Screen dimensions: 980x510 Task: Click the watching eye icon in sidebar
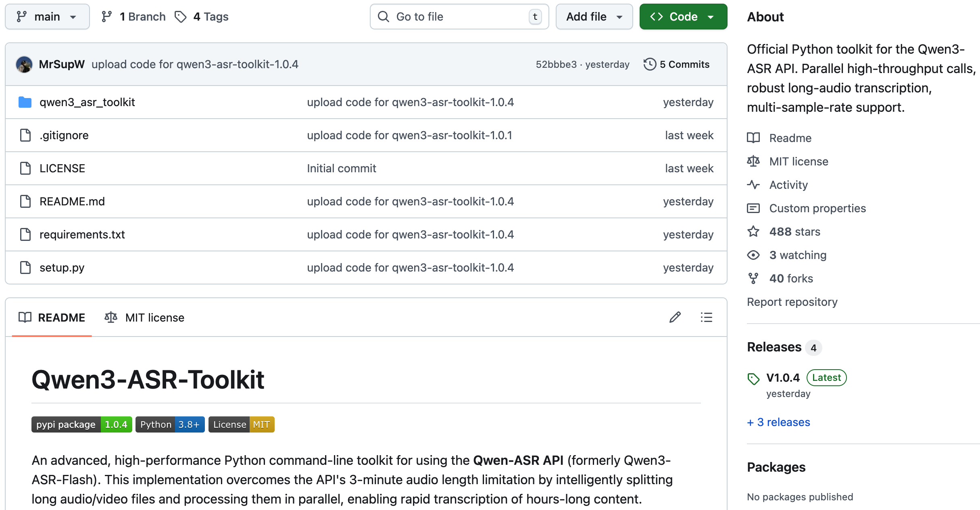(x=753, y=255)
